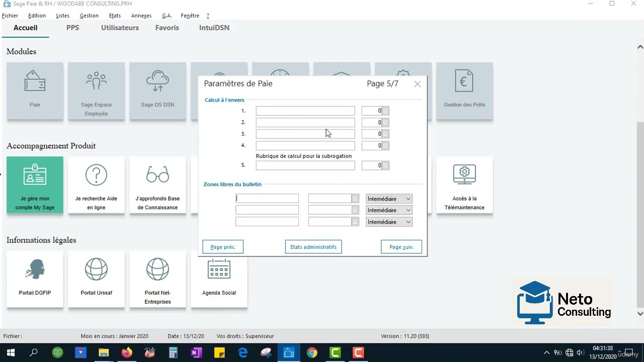
Task: Go to next page with Page suiv.
Action: (401, 247)
